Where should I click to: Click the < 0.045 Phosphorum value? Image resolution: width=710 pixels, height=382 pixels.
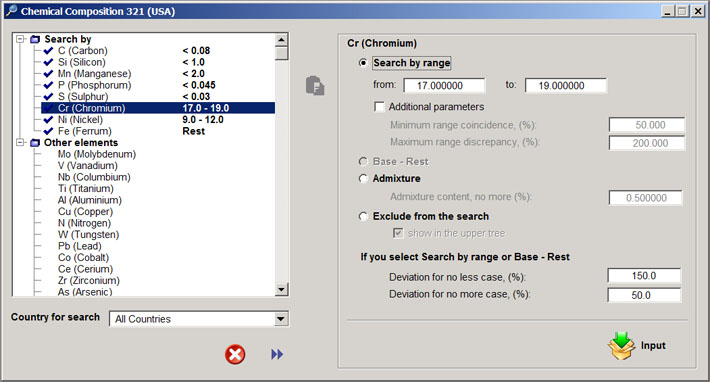tap(199, 85)
